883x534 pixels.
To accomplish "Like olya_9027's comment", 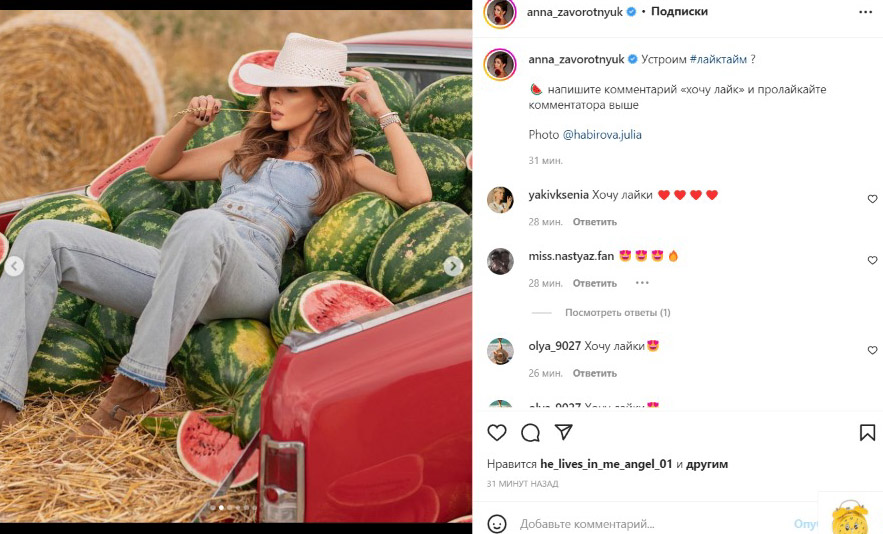I will (872, 350).
